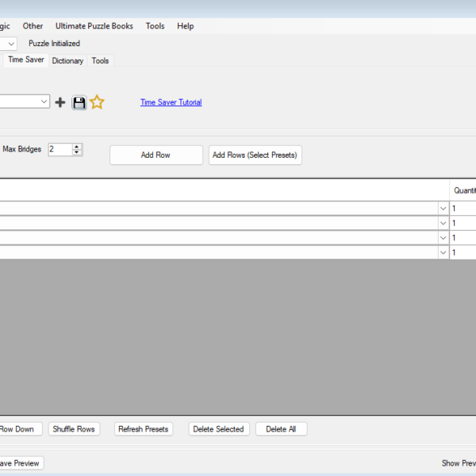The image size is (476, 476).
Task: Increase Max Bridges with up arrow
Action: [77, 146]
